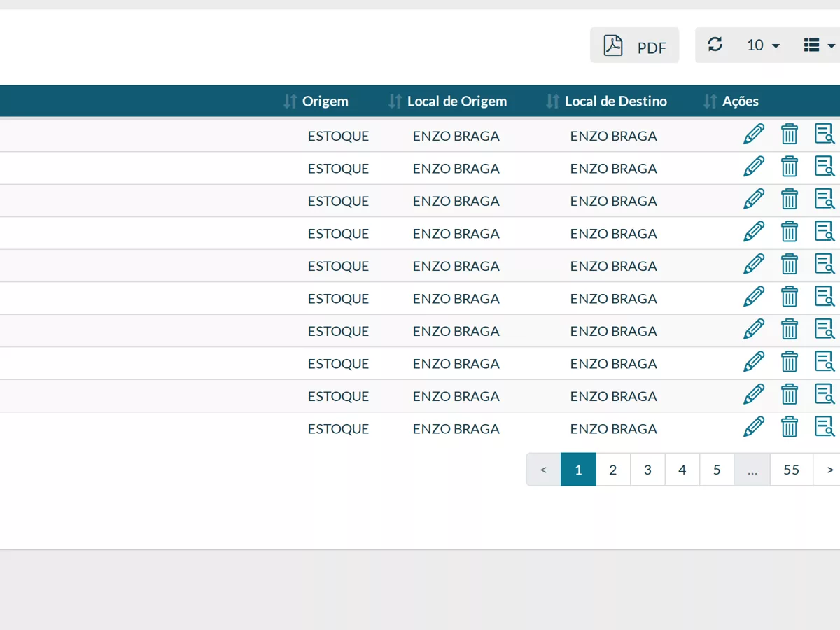Click the trash delete icon in the last row
840x630 pixels.
pos(790,427)
